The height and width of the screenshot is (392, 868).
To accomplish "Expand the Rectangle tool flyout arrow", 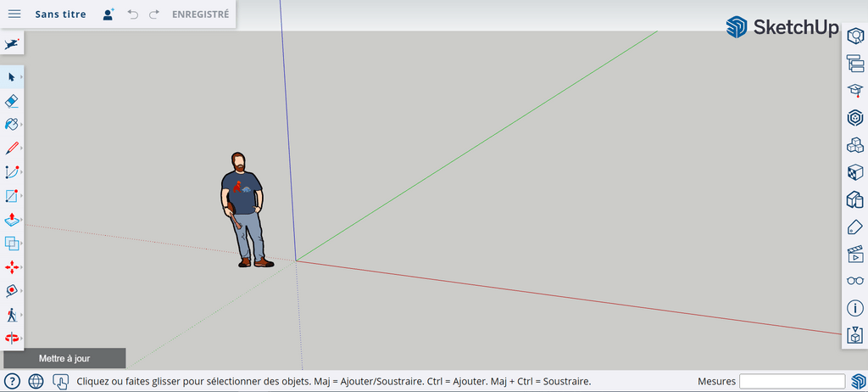I will [x=21, y=196].
